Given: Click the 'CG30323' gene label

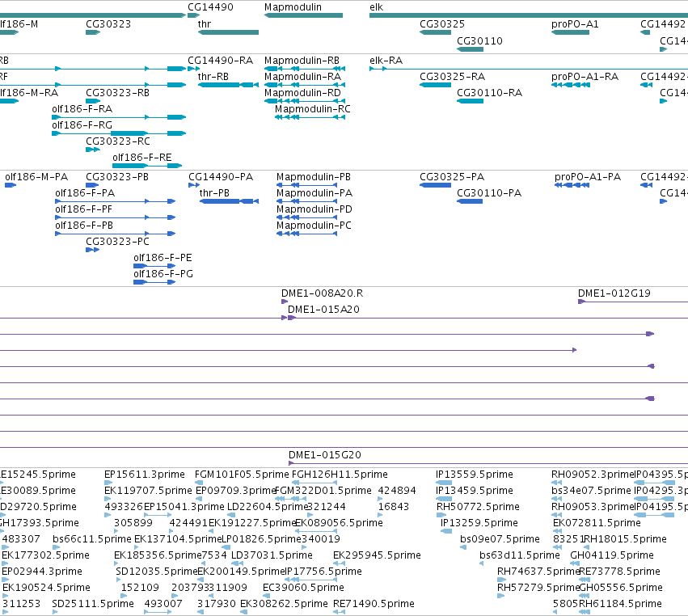Looking at the screenshot, I should 108,24.
